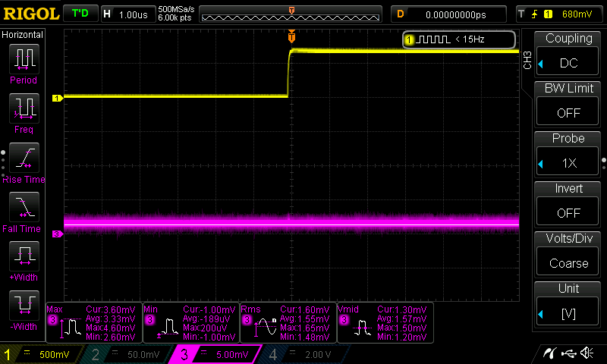This screenshot has height=364, width=607.
Task: Click the 1.00us horizontal timebase readout
Action: (x=128, y=14)
